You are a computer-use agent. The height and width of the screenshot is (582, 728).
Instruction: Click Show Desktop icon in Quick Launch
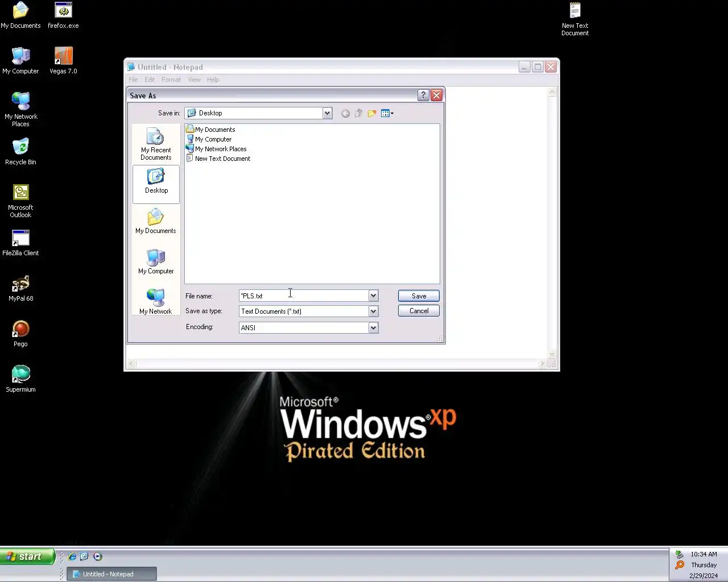[85, 556]
